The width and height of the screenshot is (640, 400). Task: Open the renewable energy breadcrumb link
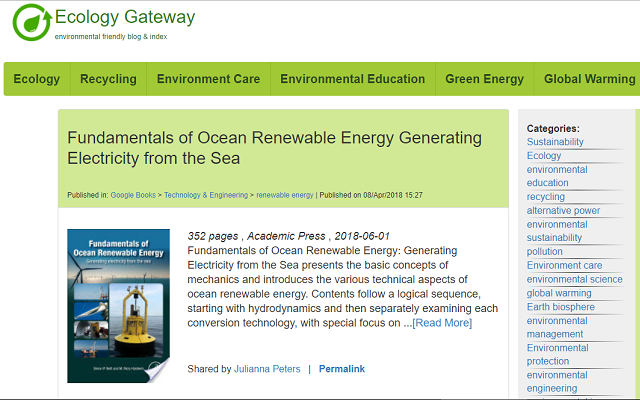(x=285, y=195)
